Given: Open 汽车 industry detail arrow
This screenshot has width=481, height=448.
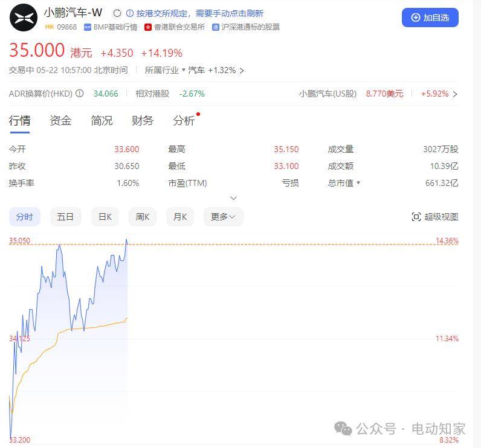Looking at the screenshot, I should [x=242, y=71].
